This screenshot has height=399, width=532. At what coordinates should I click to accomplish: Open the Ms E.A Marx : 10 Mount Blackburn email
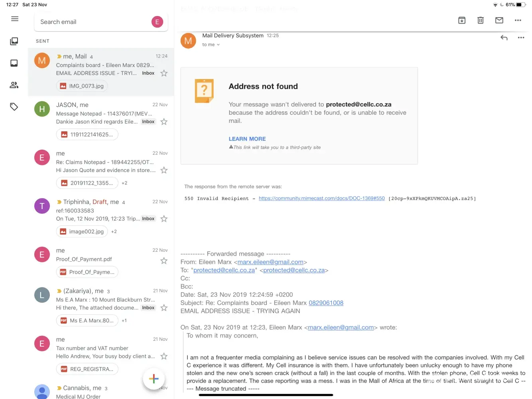101,307
